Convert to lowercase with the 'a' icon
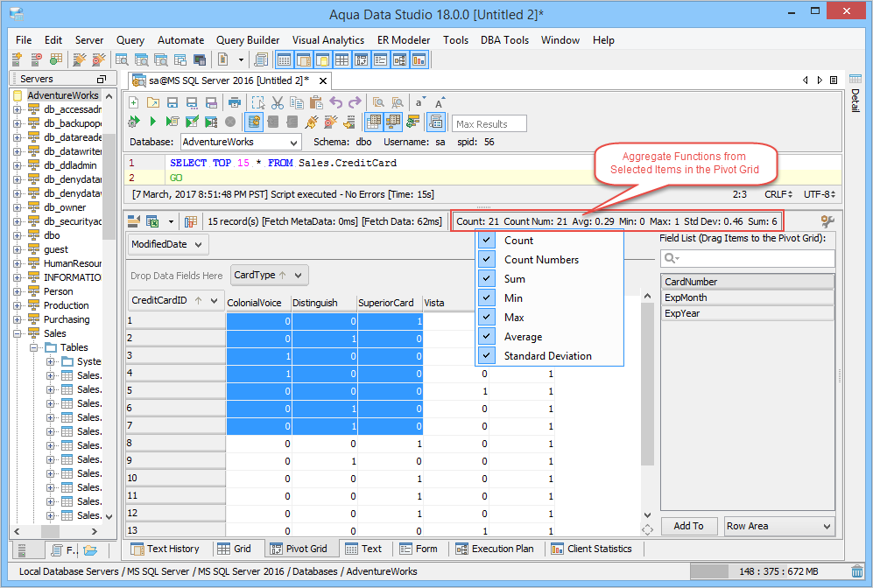This screenshot has width=873, height=588. [x=419, y=103]
